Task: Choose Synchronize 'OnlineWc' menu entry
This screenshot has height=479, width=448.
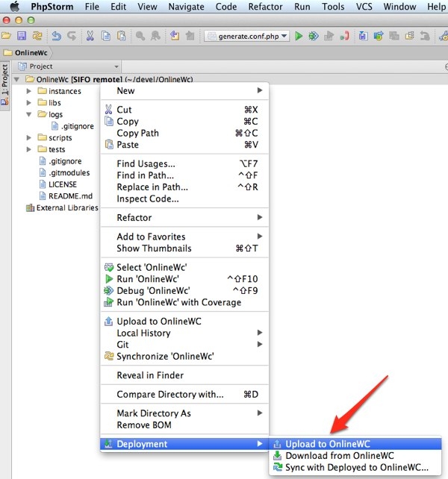Action: pos(184,356)
